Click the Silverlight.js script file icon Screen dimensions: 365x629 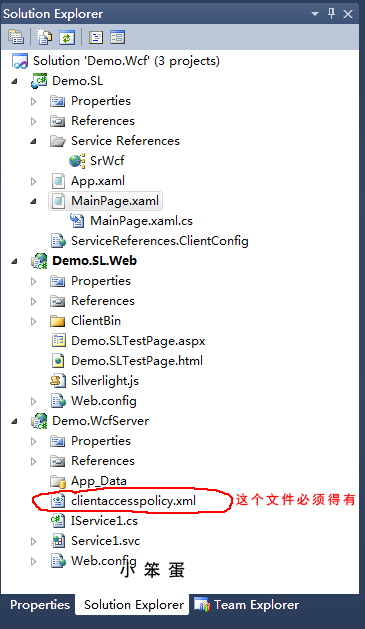point(58,380)
